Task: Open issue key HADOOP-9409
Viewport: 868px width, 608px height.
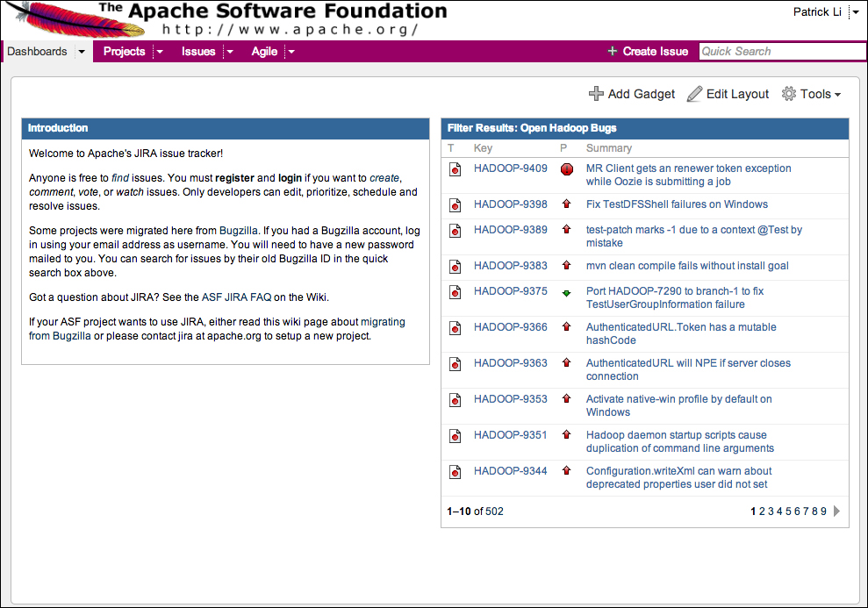Action: pos(511,168)
